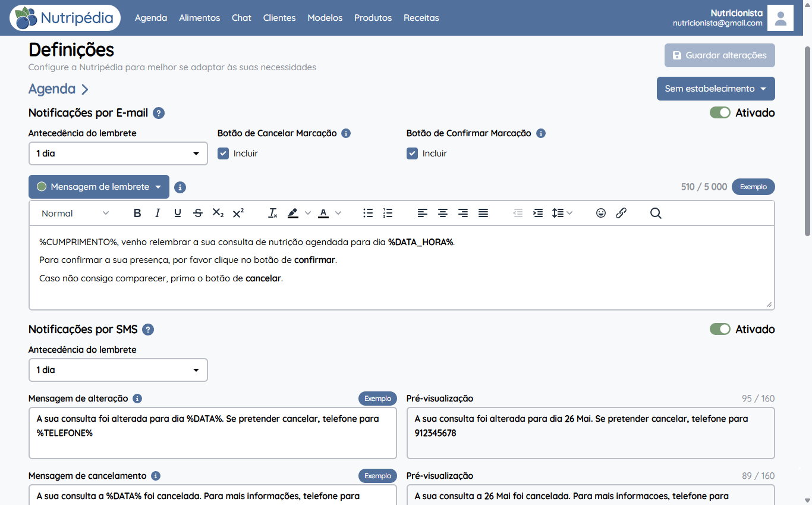Insert bulleted list in editor

[x=368, y=213]
